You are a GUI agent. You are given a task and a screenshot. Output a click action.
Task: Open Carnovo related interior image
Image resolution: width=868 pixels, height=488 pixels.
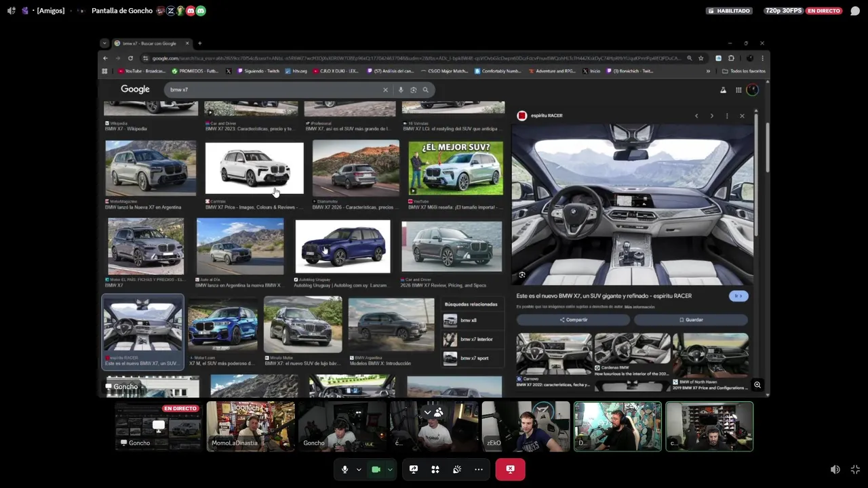click(554, 354)
